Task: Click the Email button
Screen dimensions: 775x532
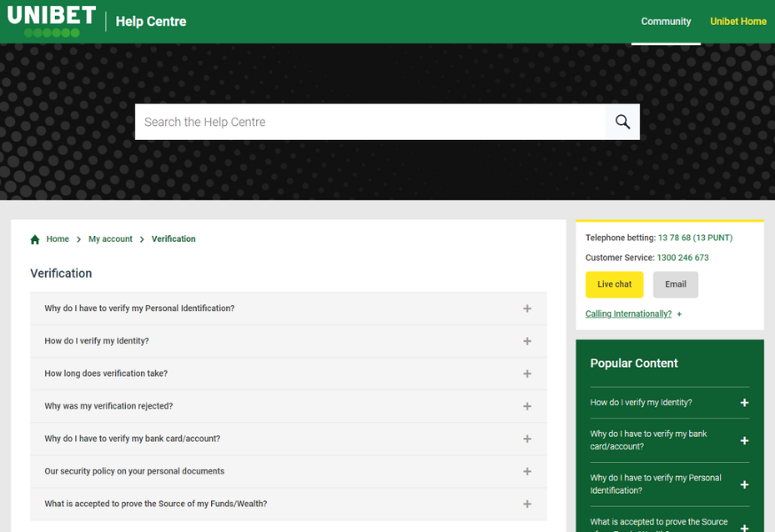Action: tap(675, 285)
